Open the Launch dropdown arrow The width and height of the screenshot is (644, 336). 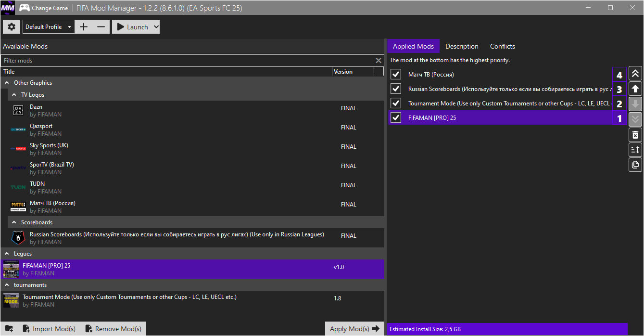[155, 27]
